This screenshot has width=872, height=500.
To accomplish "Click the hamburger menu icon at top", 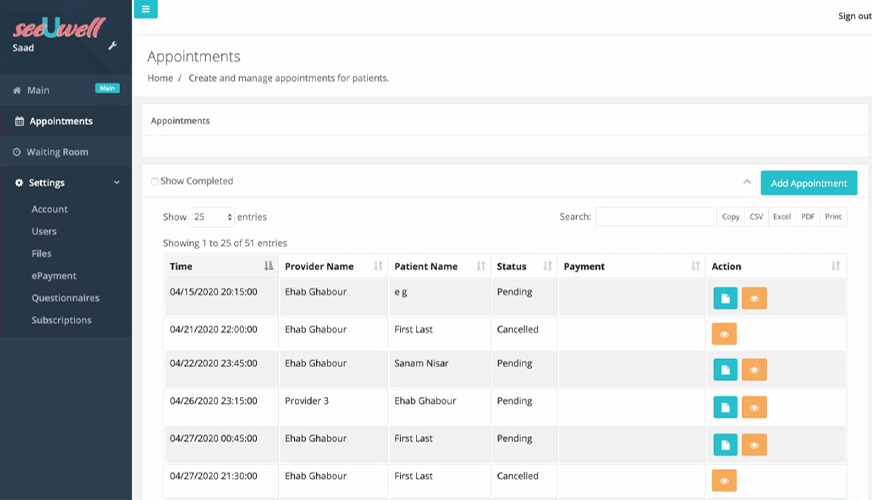I will pyautogui.click(x=145, y=10).
